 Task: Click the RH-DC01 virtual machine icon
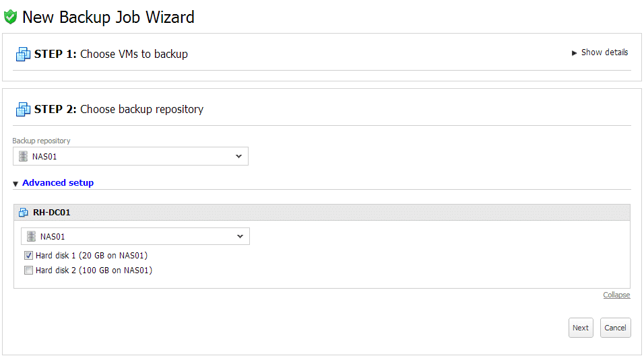coord(24,213)
